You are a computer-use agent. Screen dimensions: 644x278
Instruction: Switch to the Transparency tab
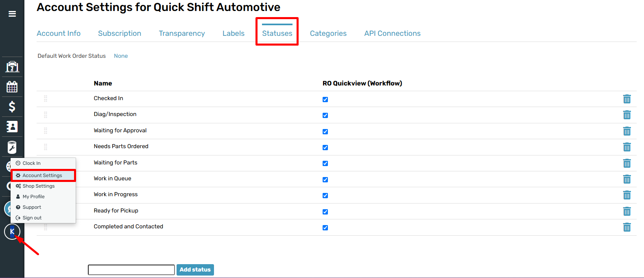[182, 33]
